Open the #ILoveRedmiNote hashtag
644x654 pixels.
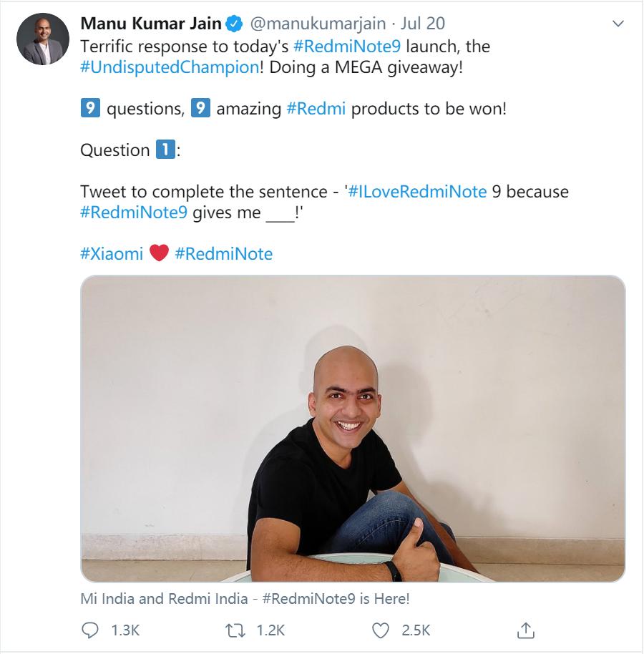point(418,192)
